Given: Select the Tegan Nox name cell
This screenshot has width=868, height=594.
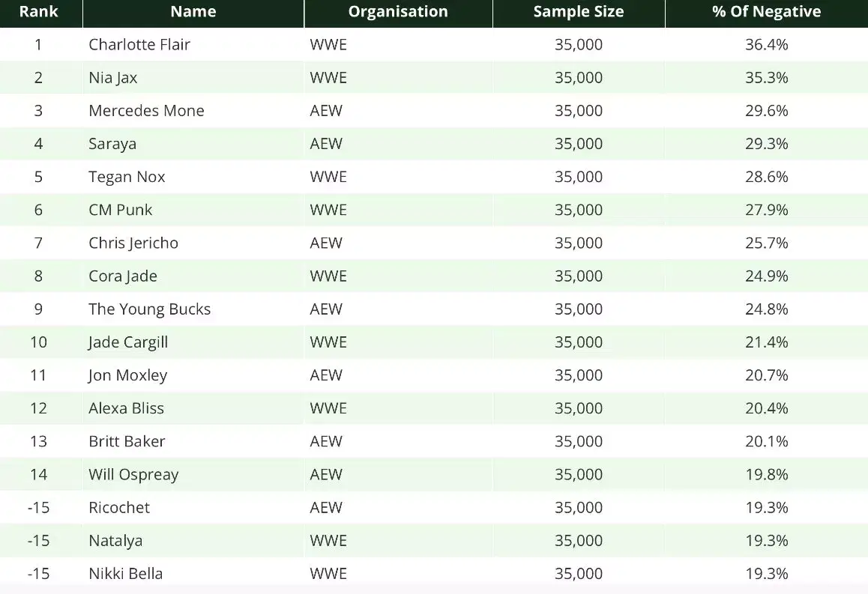Looking at the screenshot, I should click(x=127, y=177).
